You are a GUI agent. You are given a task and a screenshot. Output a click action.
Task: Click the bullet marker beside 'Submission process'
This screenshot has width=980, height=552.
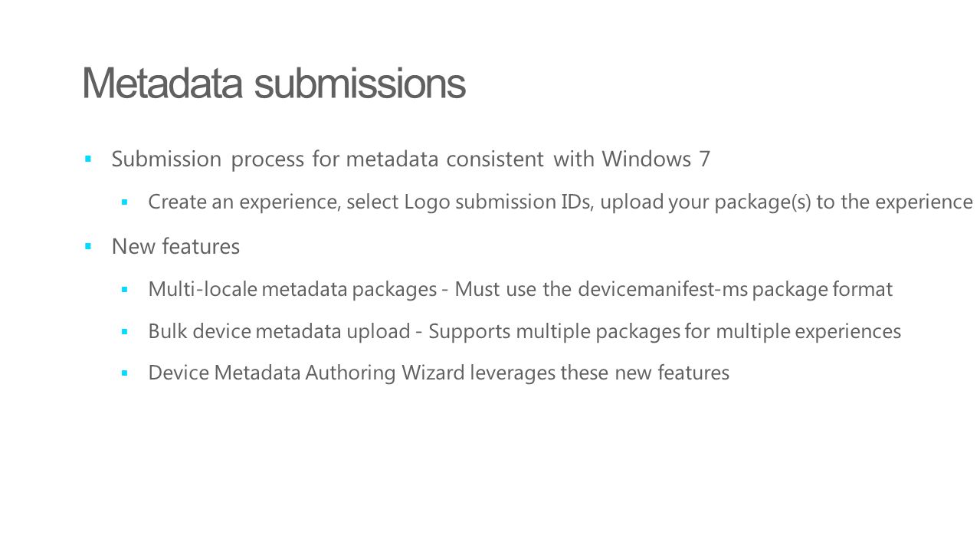pos(88,159)
